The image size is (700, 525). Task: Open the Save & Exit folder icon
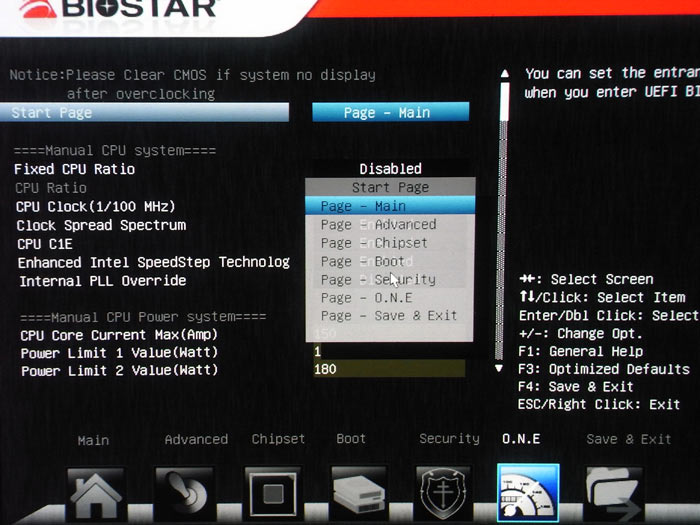614,495
